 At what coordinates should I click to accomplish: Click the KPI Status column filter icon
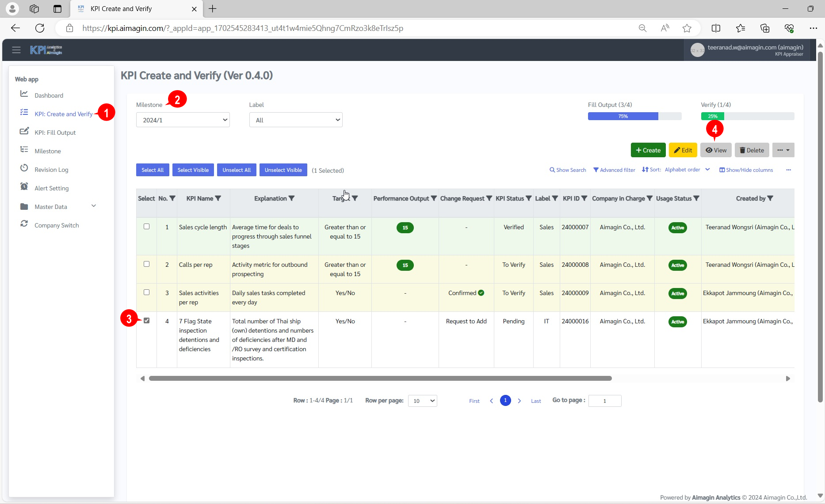(x=528, y=198)
